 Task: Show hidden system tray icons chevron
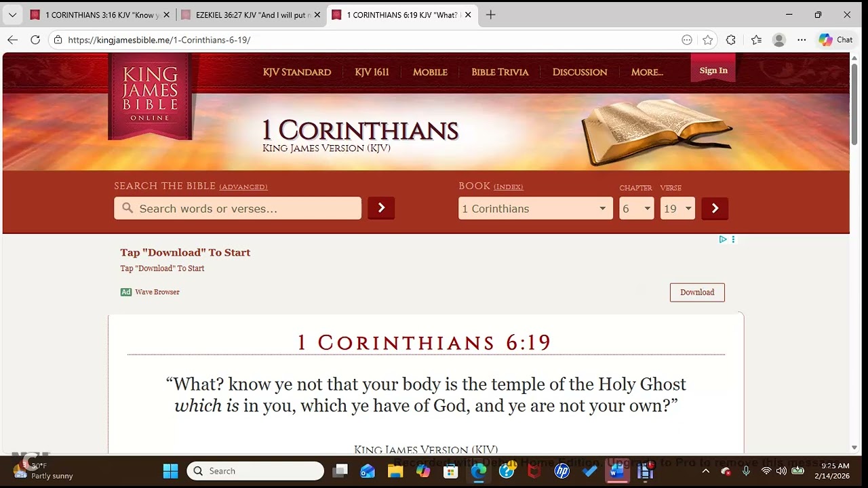[705, 471]
